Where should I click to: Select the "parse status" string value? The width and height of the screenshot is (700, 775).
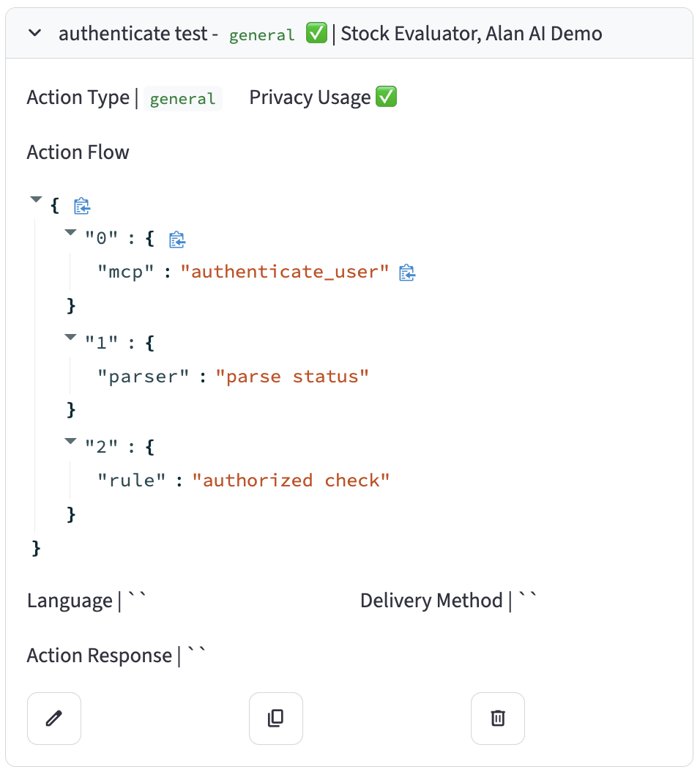click(x=292, y=377)
